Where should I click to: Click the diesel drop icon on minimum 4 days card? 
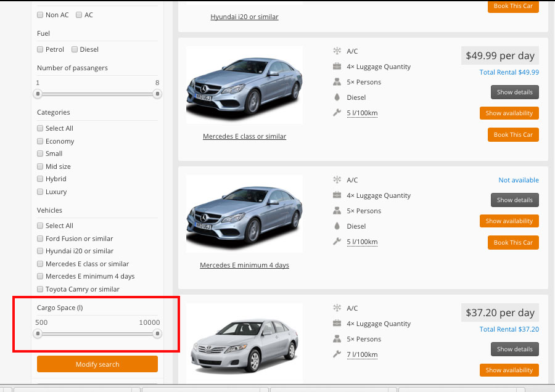(x=337, y=226)
